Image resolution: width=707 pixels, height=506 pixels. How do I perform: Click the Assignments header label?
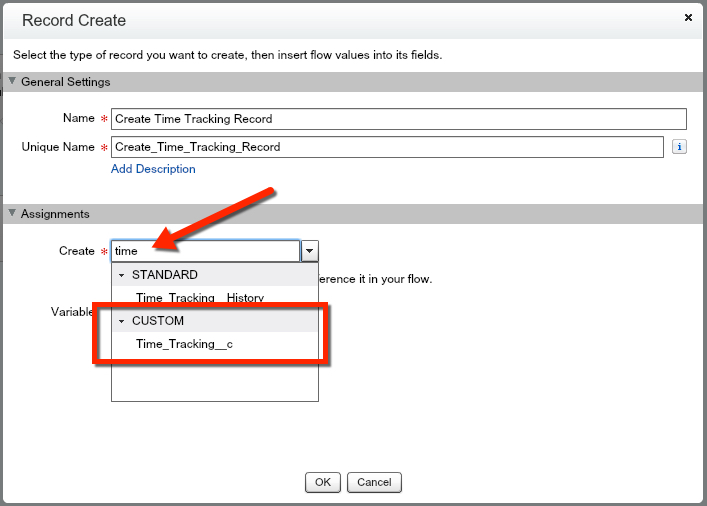tap(56, 214)
